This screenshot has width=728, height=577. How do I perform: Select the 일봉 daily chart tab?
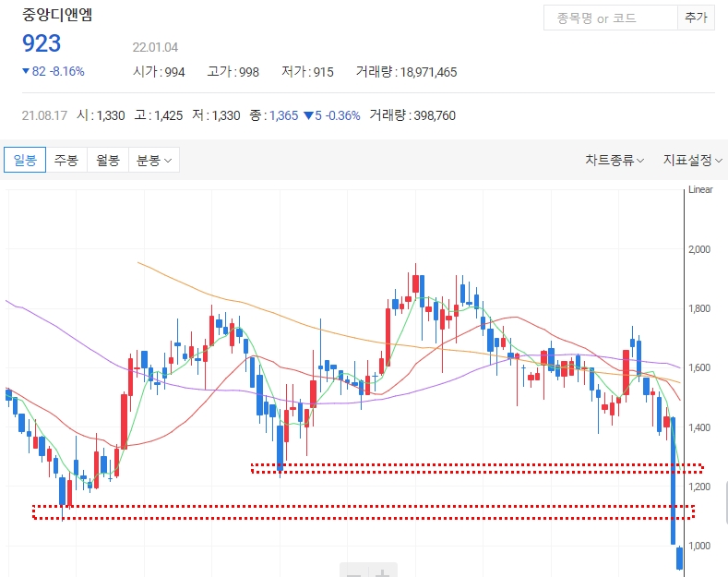(x=25, y=160)
